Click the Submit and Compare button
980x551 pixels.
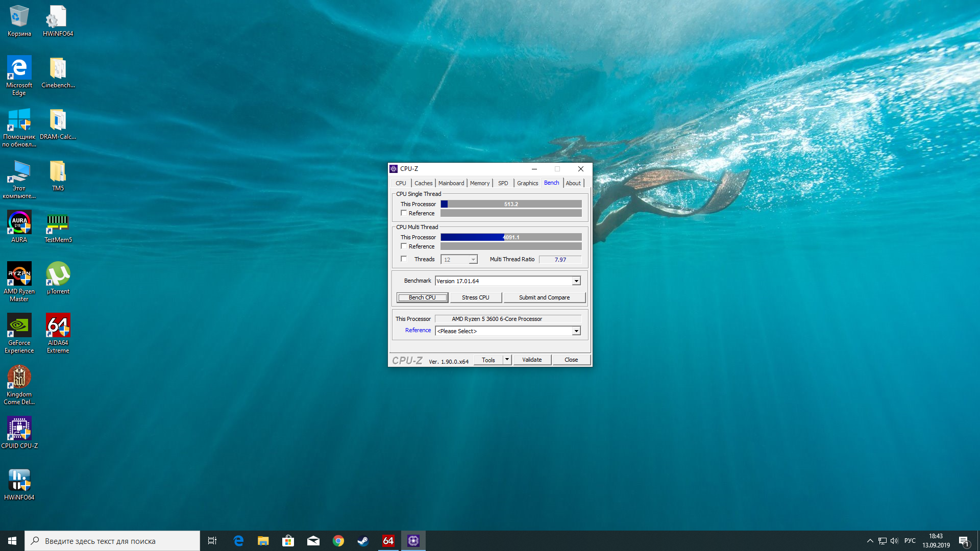click(x=544, y=297)
